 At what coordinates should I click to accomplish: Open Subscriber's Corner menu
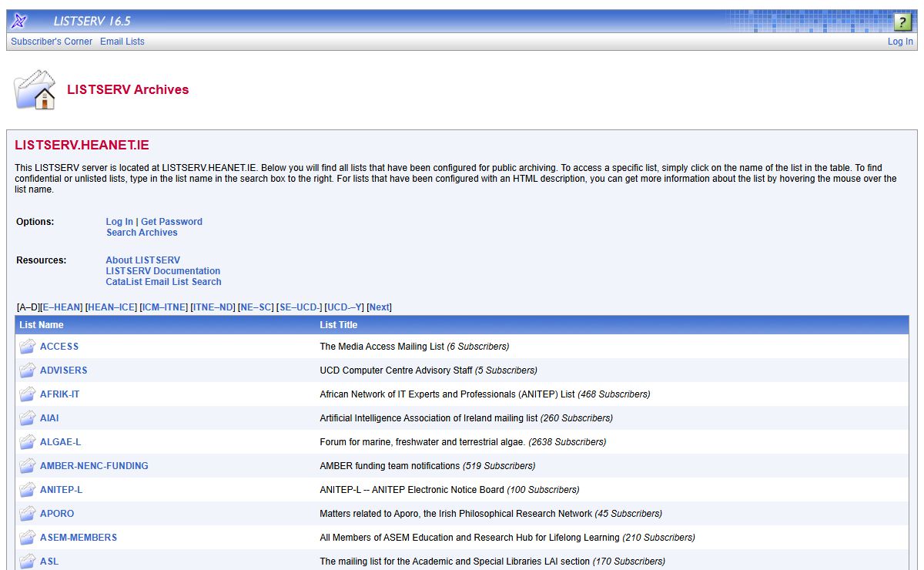(x=52, y=42)
